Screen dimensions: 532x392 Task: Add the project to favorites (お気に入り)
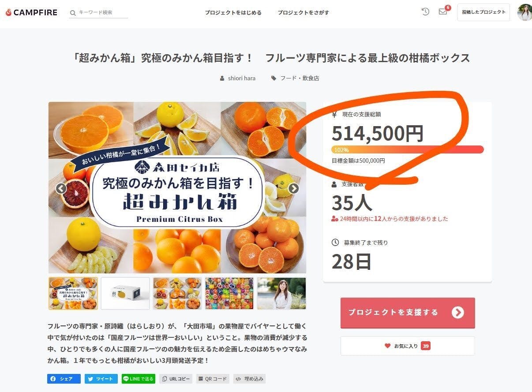[408, 346]
